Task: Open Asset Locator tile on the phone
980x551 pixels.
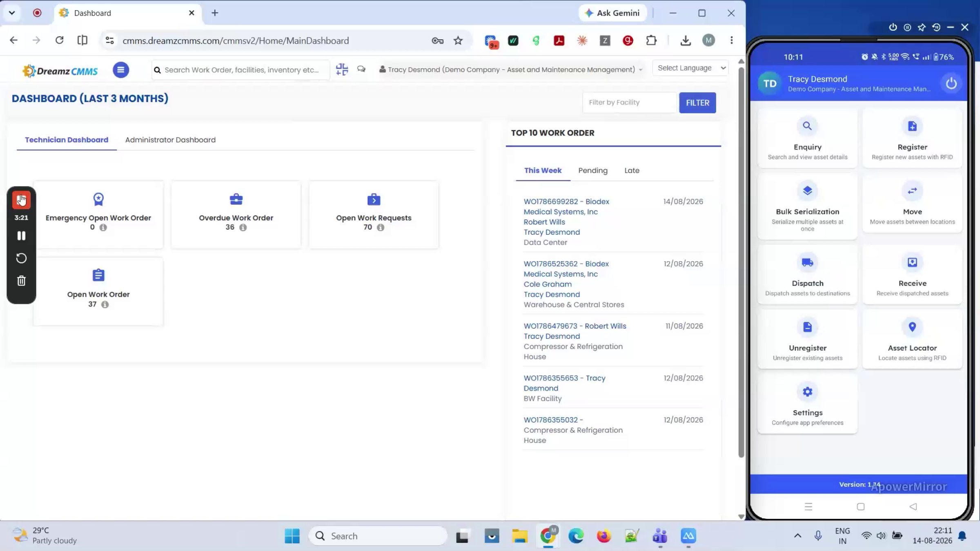Action: tap(912, 339)
